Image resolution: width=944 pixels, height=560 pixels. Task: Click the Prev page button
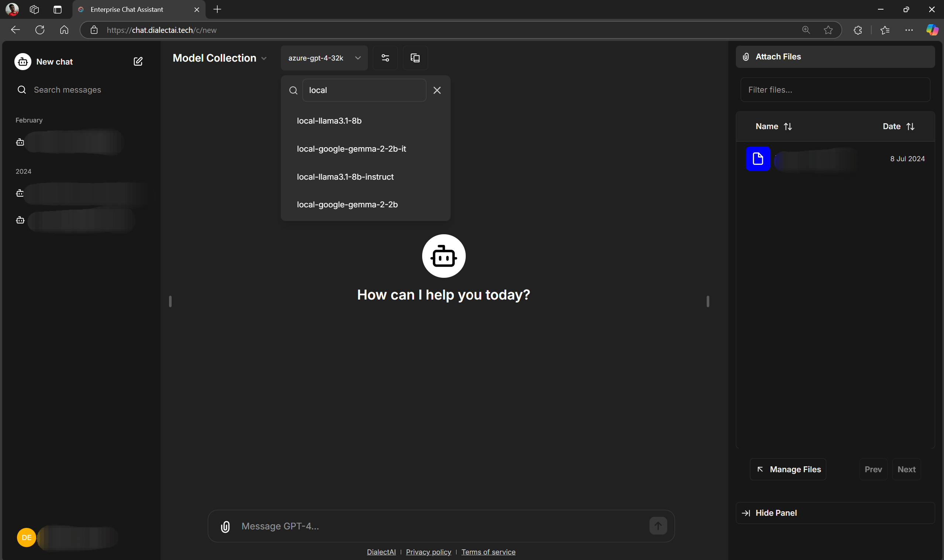pyautogui.click(x=873, y=470)
